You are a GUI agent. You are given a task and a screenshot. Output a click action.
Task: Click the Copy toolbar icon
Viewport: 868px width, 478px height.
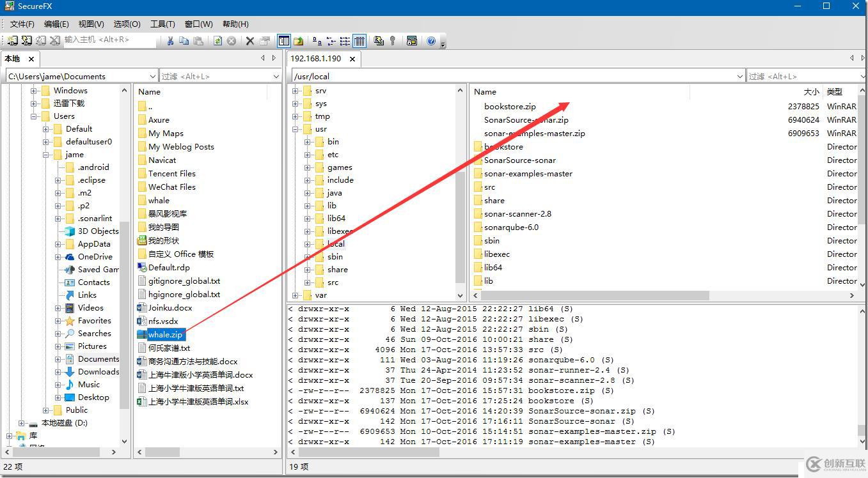coord(184,41)
